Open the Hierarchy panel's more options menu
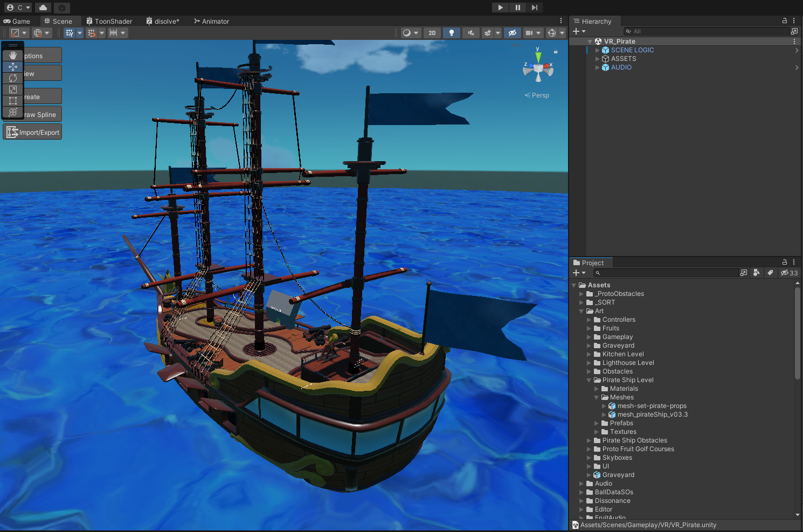803x532 pixels. [794, 20]
